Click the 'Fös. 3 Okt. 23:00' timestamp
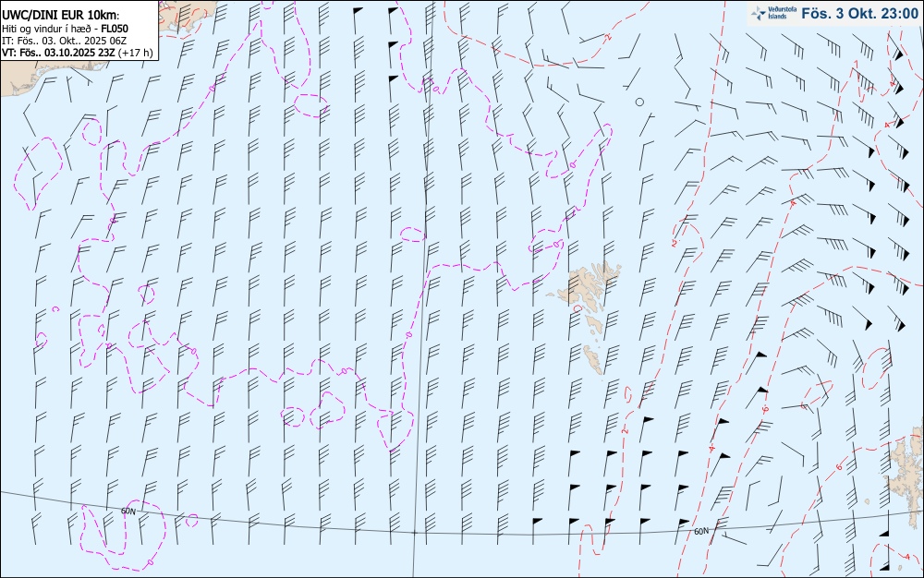The height and width of the screenshot is (578, 924). (859, 14)
